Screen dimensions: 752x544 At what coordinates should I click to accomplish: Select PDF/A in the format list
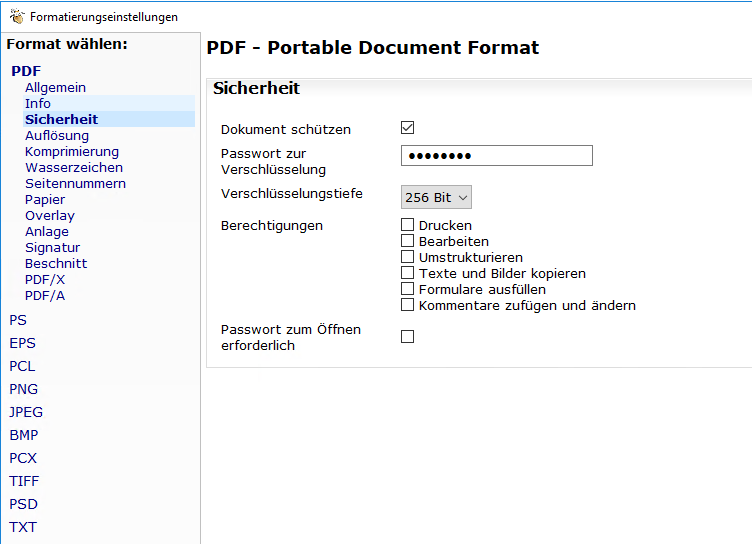click(45, 296)
